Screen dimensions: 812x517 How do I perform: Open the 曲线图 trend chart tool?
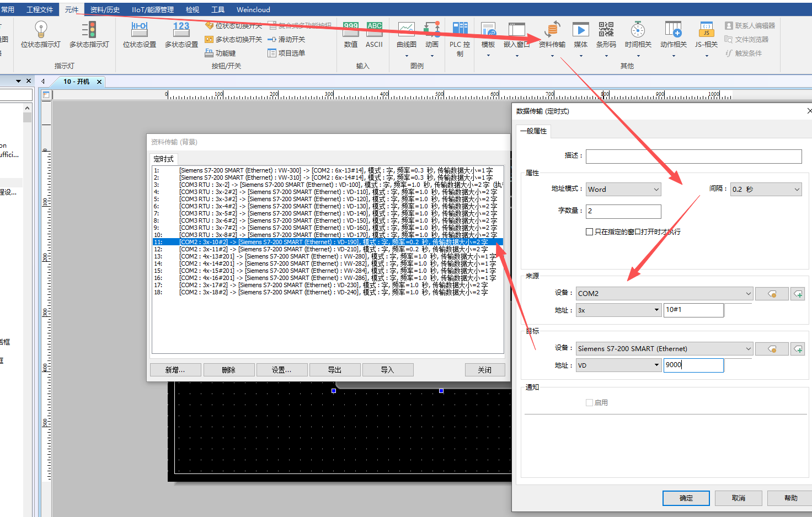click(x=407, y=35)
